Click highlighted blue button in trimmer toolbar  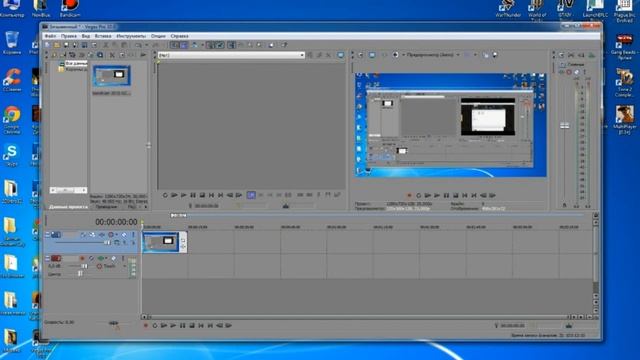[251, 196]
